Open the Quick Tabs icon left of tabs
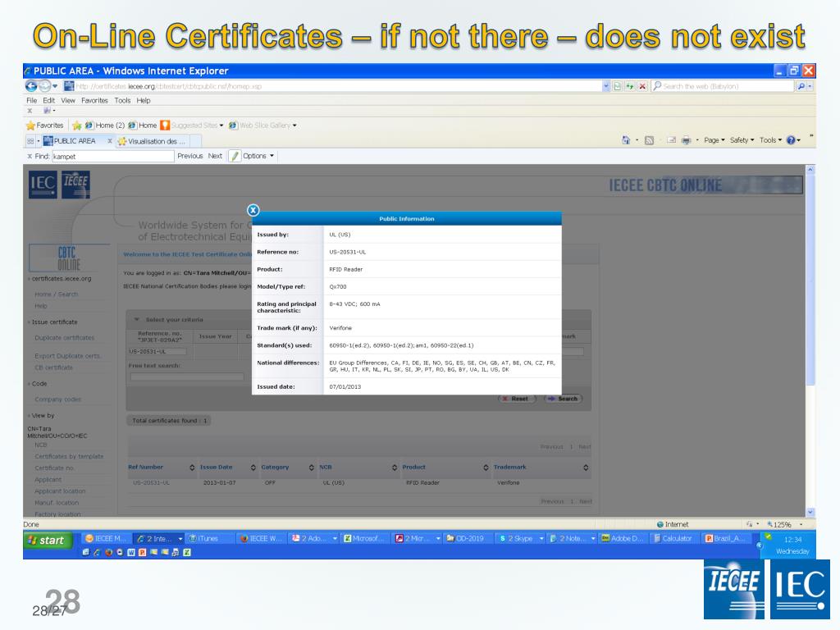Viewport: 840px width, 630px height. 30,141
